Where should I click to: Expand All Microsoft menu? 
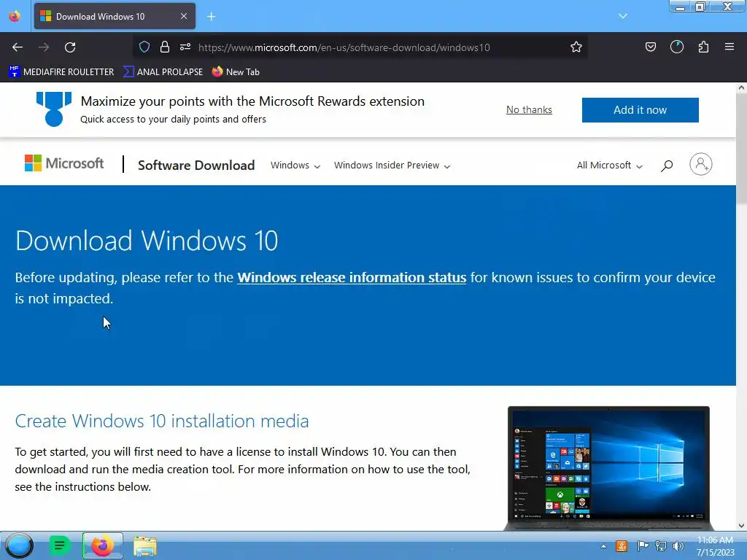click(x=609, y=166)
